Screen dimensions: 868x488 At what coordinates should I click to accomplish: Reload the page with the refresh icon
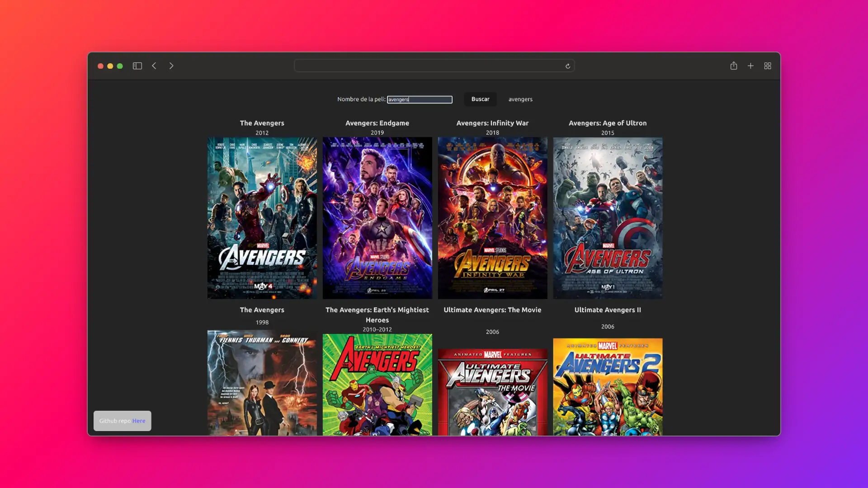568,66
